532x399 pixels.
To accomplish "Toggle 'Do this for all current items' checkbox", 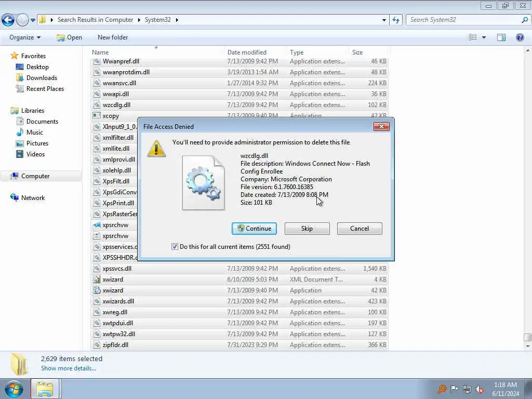I will (x=175, y=247).
